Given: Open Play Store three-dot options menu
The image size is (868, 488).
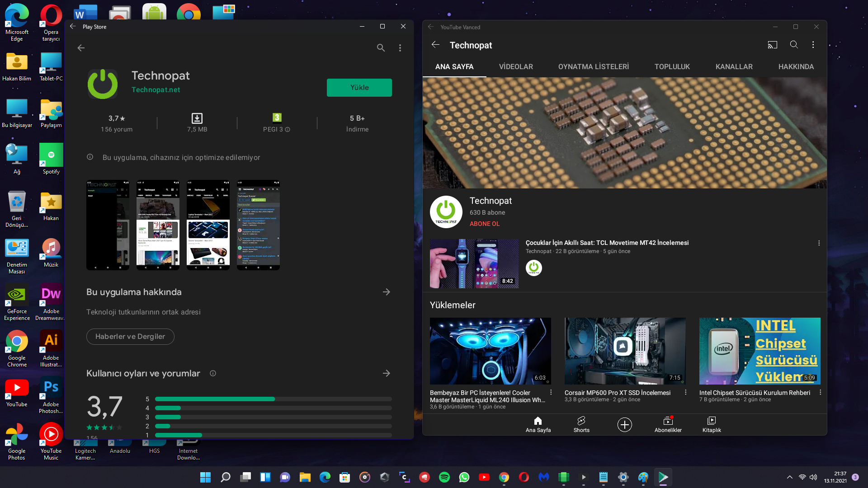Looking at the screenshot, I should (400, 48).
